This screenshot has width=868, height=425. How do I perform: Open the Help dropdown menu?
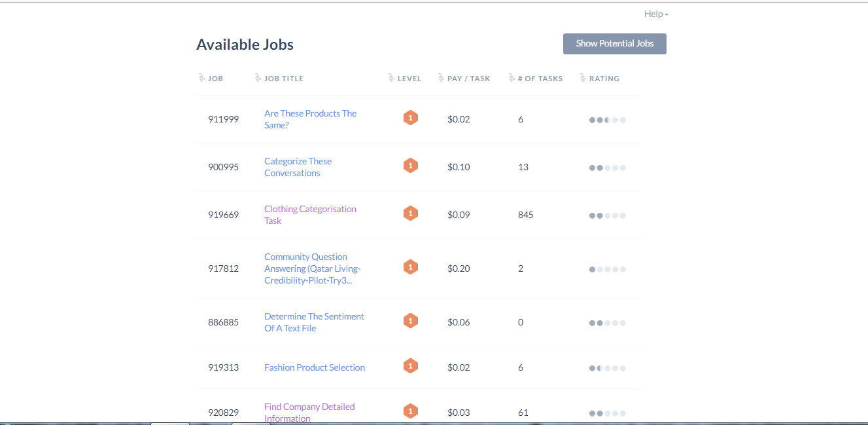(x=655, y=14)
